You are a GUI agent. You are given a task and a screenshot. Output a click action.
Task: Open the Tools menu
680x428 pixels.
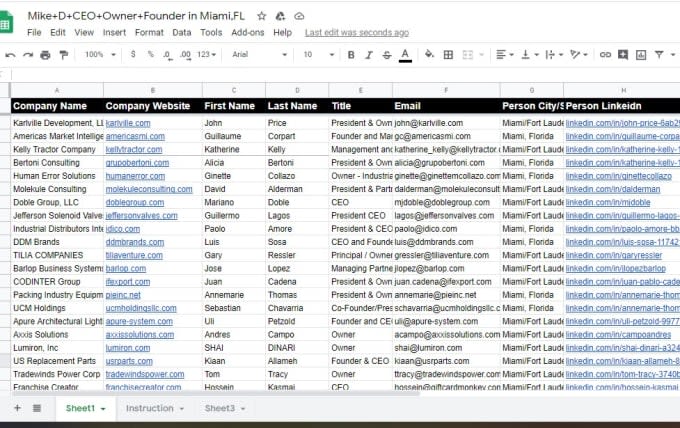[211, 33]
